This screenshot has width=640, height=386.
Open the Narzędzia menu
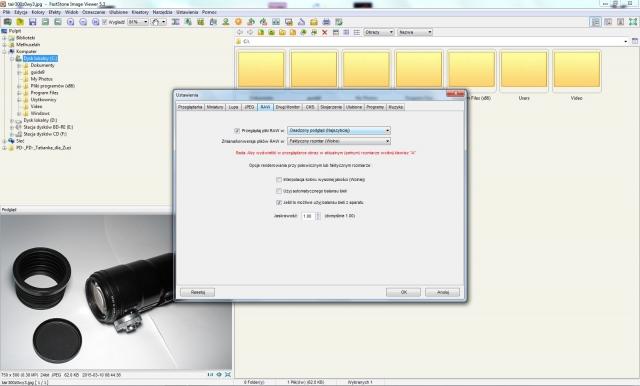coord(162,12)
